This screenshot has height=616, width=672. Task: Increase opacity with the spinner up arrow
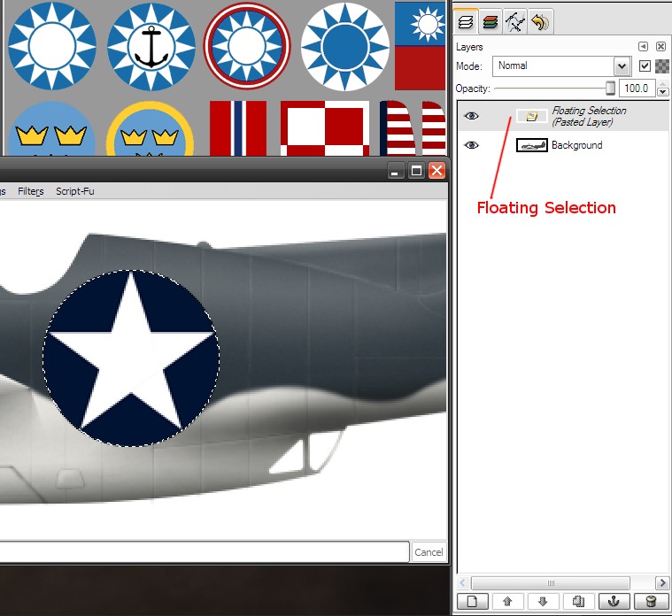(662, 83)
